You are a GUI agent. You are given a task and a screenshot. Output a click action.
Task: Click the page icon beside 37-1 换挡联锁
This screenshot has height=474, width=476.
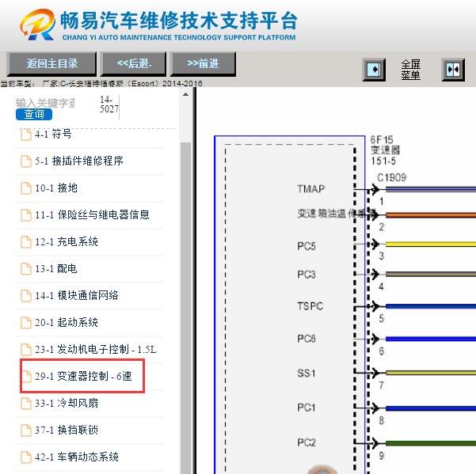coord(26,430)
